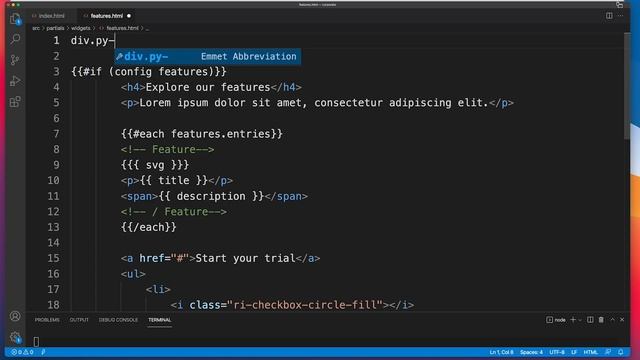This screenshot has height=360, width=640.
Task: Open the Search view in the activity bar
Action: click(x=15, y=39)
